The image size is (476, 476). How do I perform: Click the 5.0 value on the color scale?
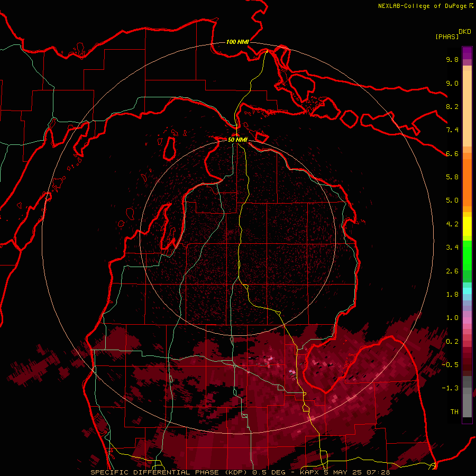coord(452,200)
